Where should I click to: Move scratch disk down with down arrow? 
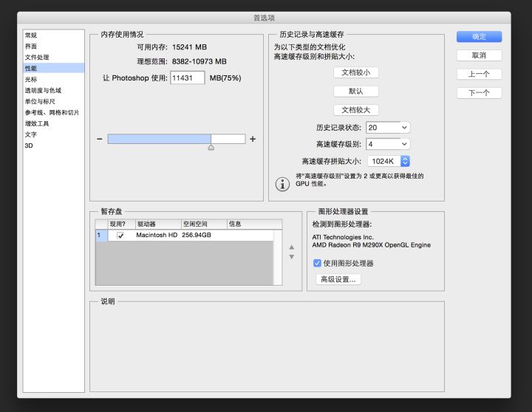292,257
